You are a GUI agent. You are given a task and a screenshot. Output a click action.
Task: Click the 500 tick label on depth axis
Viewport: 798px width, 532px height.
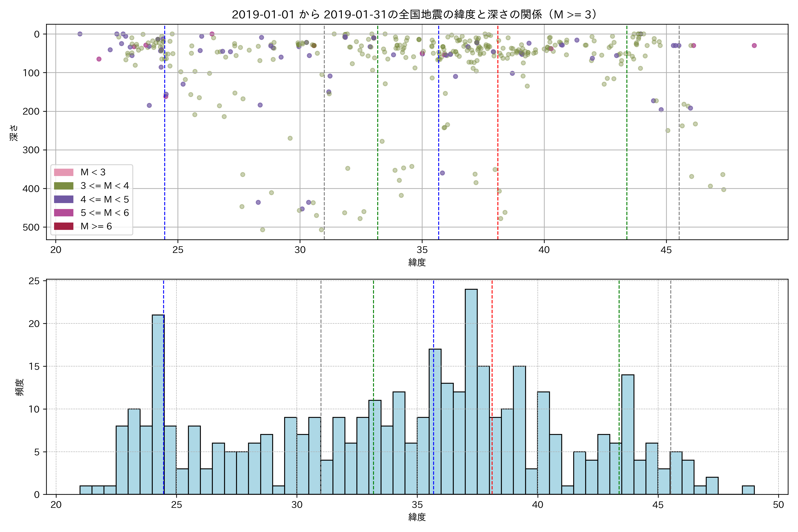31,227
